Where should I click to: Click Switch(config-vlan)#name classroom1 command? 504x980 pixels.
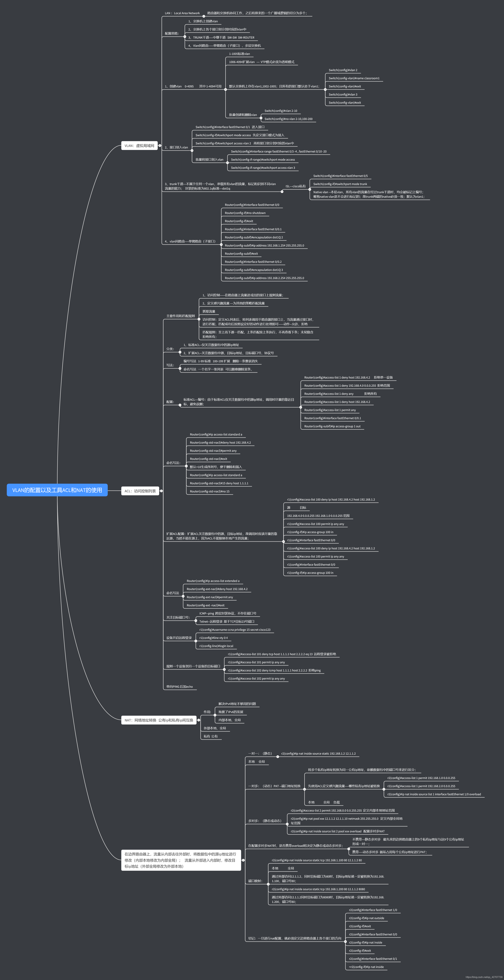tap(354, 78)
